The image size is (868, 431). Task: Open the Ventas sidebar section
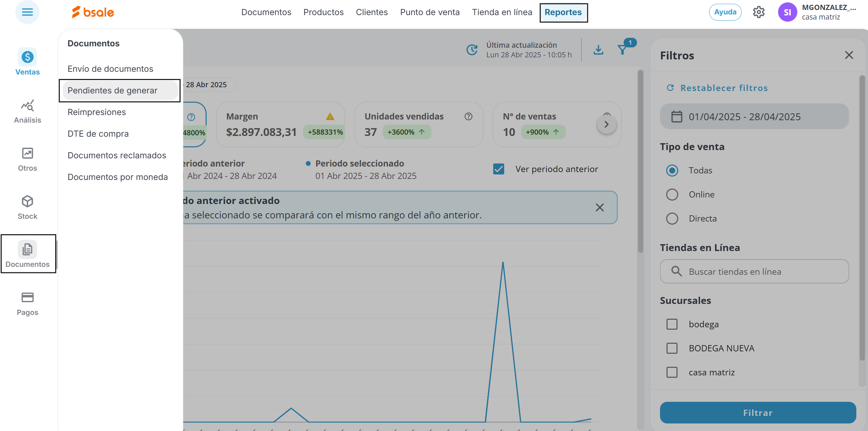(27, 63)
